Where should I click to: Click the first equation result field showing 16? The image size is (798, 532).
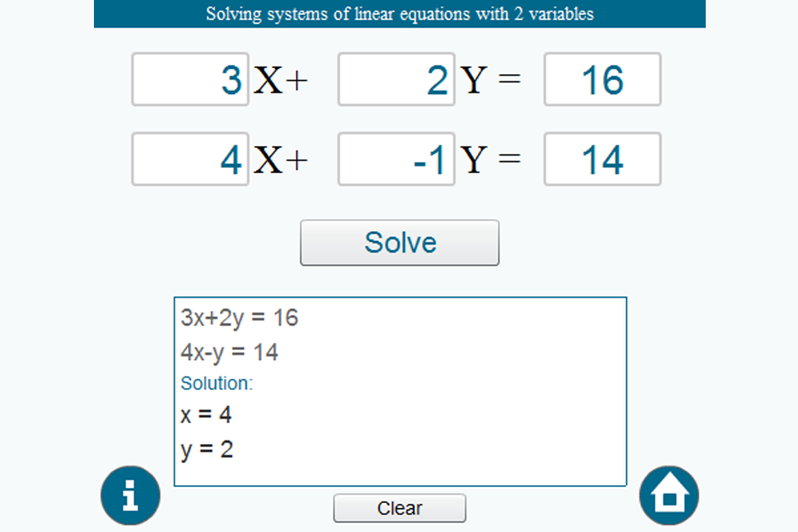click(603, 80)
